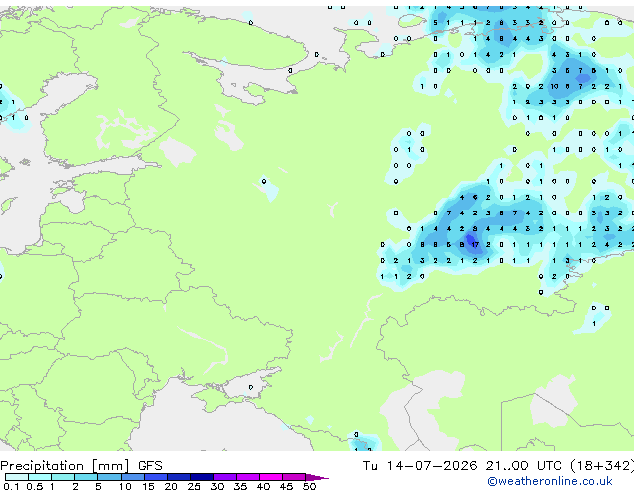Click the '0.1' legend scale label
The width and height of the screenshot is (634, 490).
coord(12,486)
